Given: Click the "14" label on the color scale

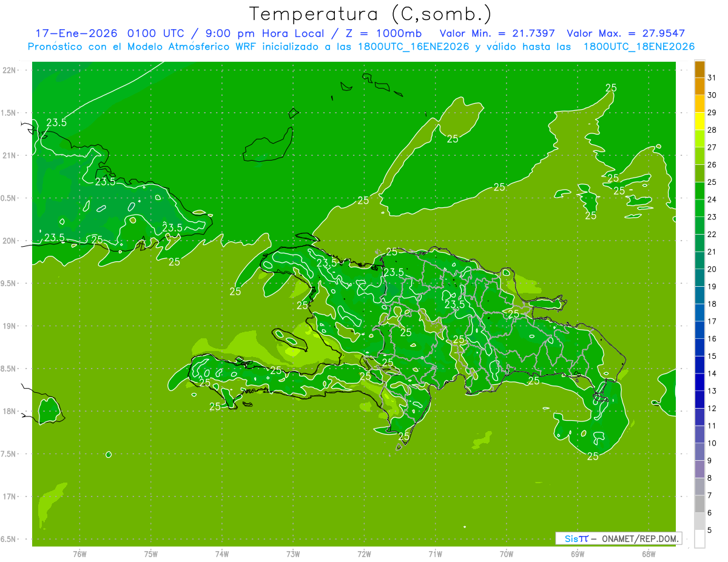Looking at the screenshot, I should (x=712, y=373).
